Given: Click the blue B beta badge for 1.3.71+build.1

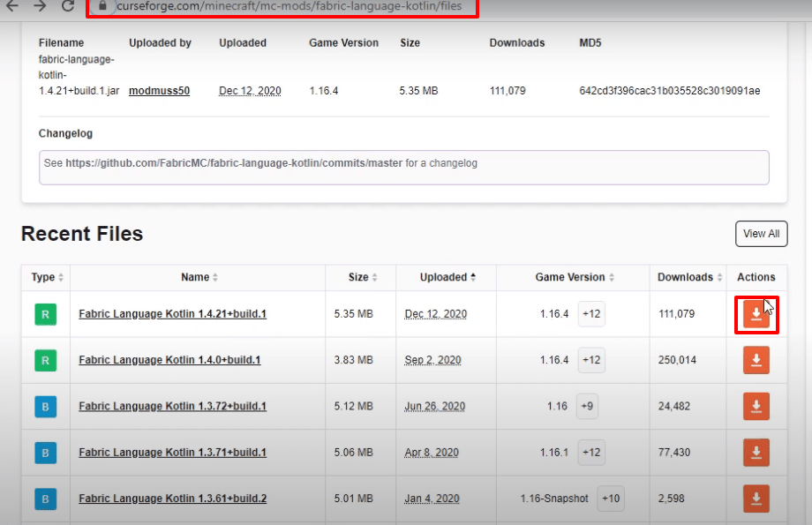Looking at the screenshot, I should pyautogui.click(x=46, y=453).
